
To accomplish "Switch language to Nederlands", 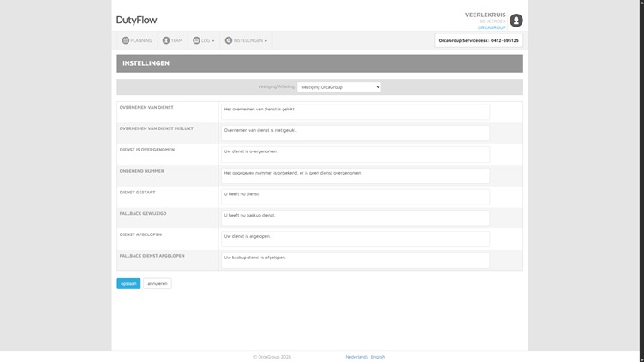I will pos(356,357).
